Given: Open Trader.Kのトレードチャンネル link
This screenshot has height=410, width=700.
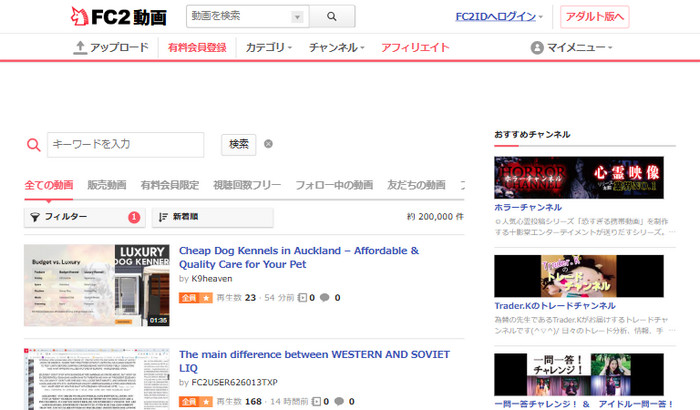Looking at the screenshot, I should tap(555, 306).
